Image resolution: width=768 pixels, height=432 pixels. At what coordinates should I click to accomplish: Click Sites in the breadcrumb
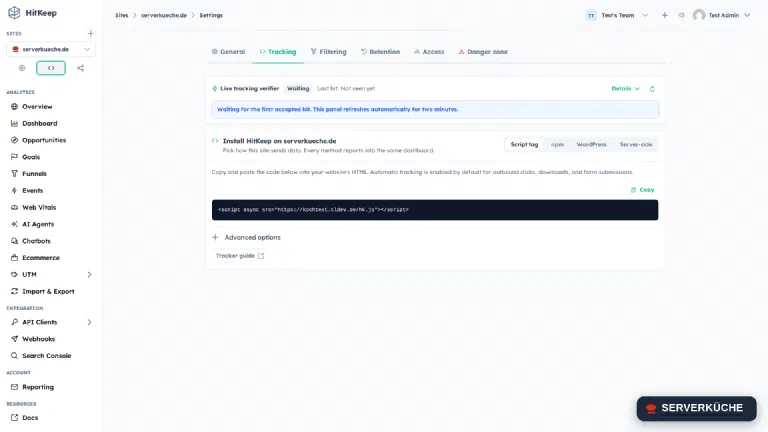(121, 15)
